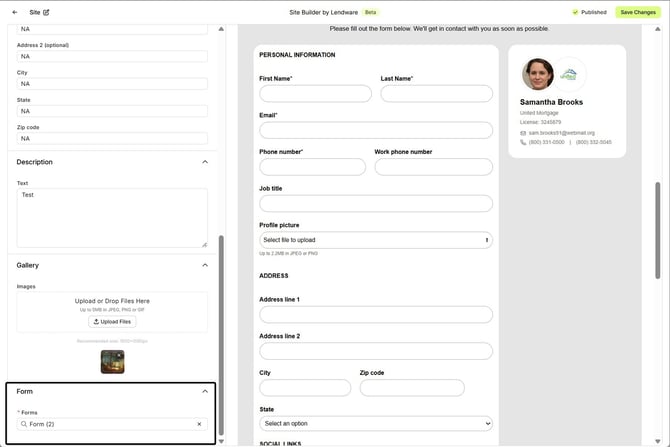This screenshot has height=447, width=670.
Task: Click Samantha Brooks' profile photo
Action: point(537,74)
